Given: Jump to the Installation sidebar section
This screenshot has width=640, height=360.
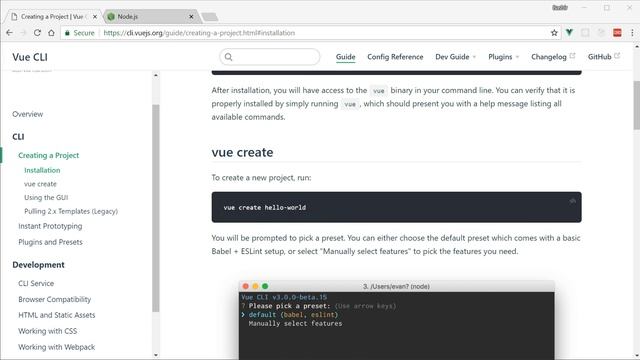Looking at the screenshot, I should click(42, 170).
